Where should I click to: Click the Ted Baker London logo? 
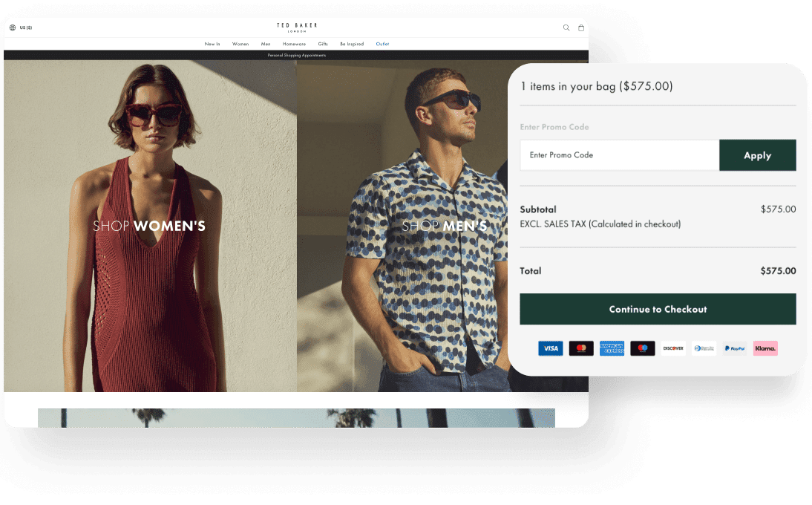pyautogui.click(x=297, y=27)
